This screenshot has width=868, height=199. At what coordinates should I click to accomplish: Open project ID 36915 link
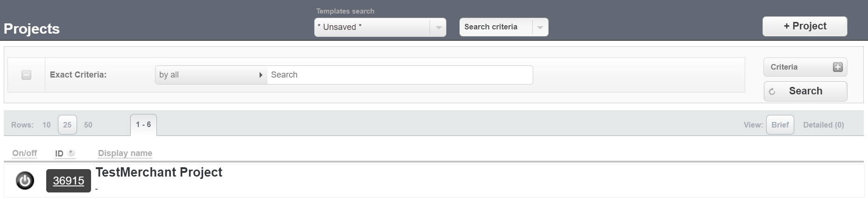click(x=69, y=181)
